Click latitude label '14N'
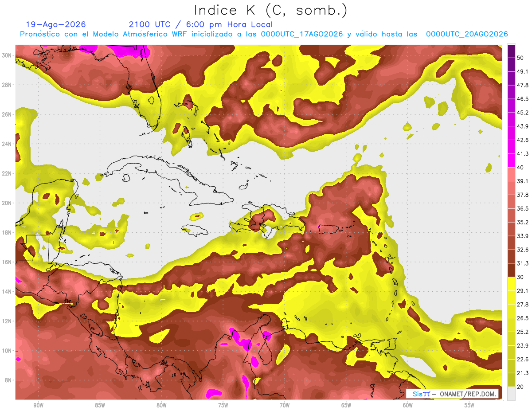Image resolution: width=532 pixels, height=411 pixels. click(x=8, y=292)
